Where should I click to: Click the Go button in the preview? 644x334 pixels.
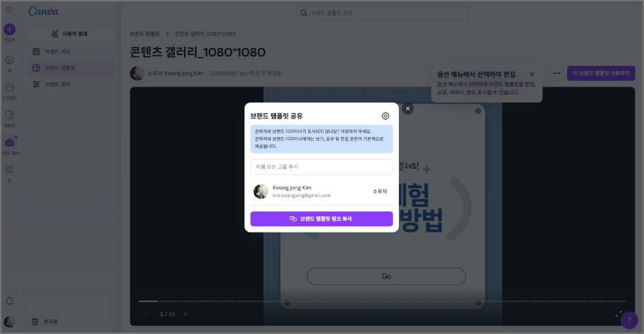[x=386, y=276]
